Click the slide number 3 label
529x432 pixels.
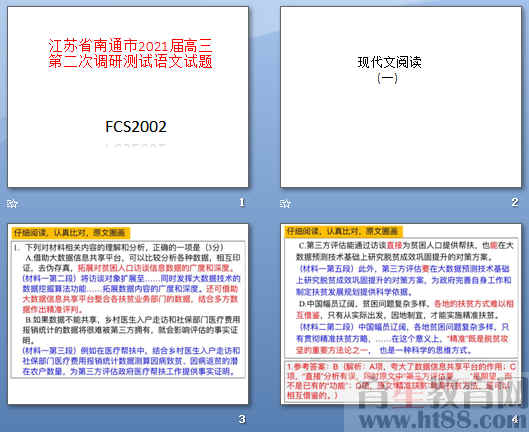(242, 419)
